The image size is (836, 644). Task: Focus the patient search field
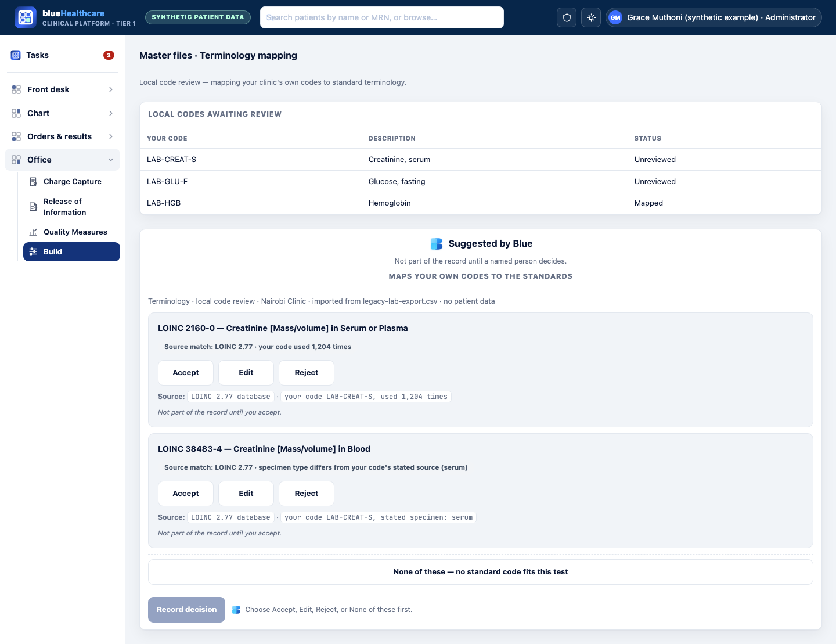pos(382,17)
